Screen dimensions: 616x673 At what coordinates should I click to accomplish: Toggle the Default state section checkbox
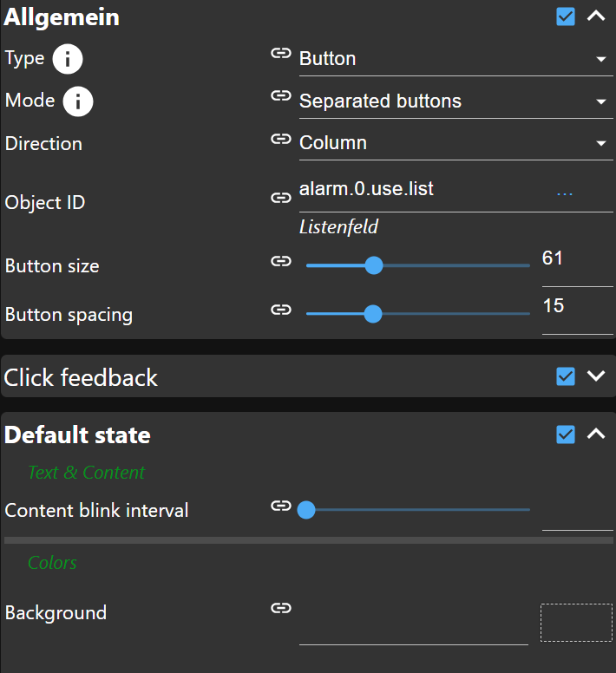click(566, 435)
